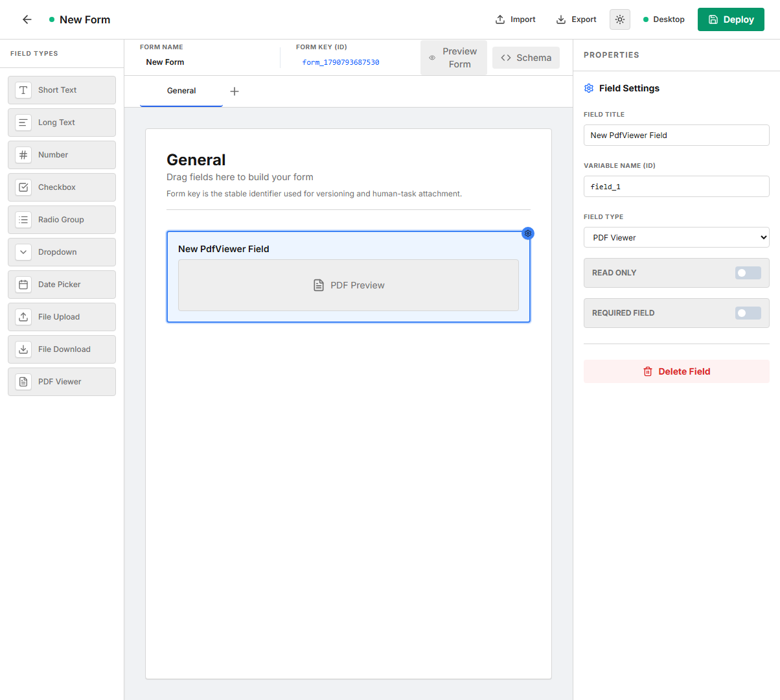
Task: Delete the selected field
Action: (676, 371)
